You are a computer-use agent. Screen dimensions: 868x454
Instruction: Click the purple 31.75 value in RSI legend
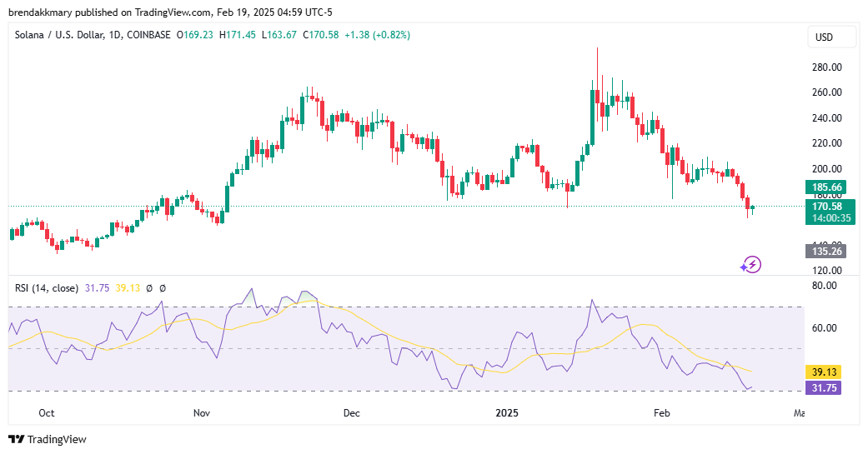pyautogui.click(x=96, y=288)
